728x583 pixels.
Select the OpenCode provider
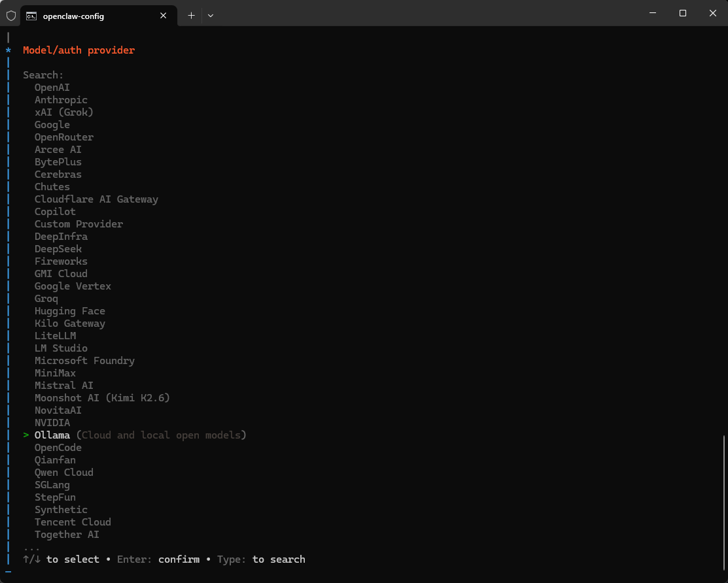point(58,448)
